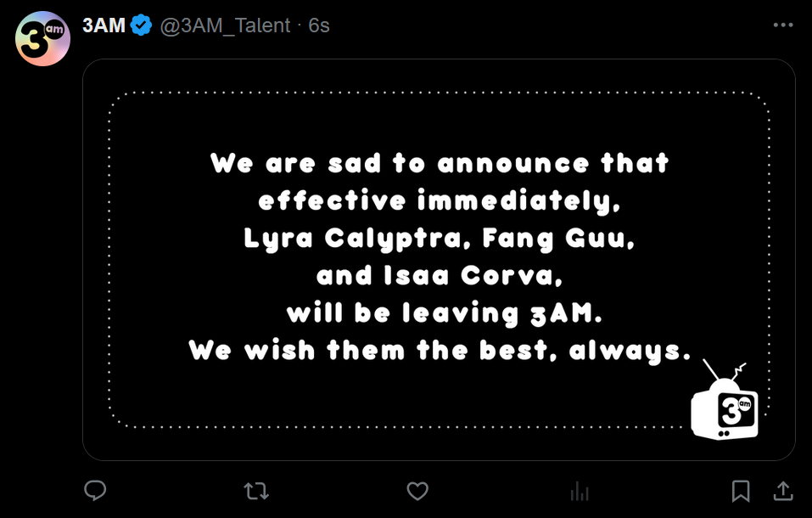812x518 pixels.
Task: Click the 'and Isaa Corva,' text line
Action: [439, 276]
